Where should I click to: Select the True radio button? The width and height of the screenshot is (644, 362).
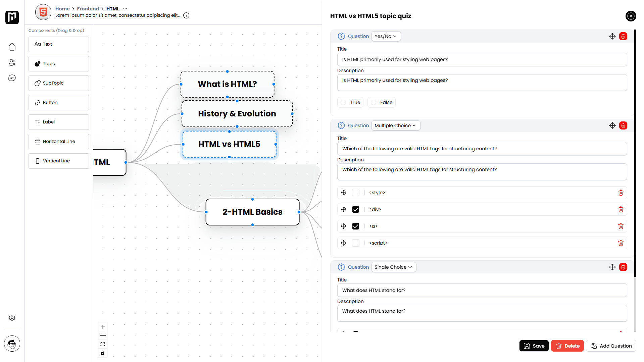[x=343, y=102]
